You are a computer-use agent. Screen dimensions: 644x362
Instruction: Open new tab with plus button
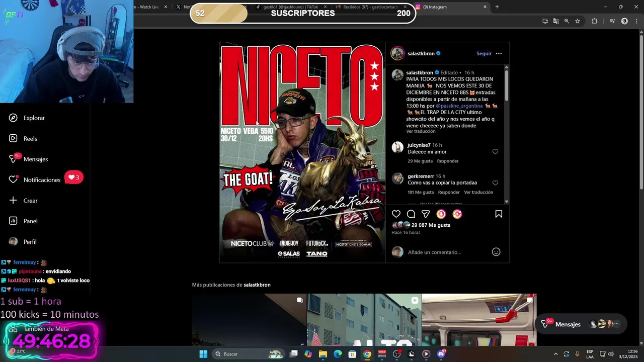pyautogui.click(x=497, y=7)
